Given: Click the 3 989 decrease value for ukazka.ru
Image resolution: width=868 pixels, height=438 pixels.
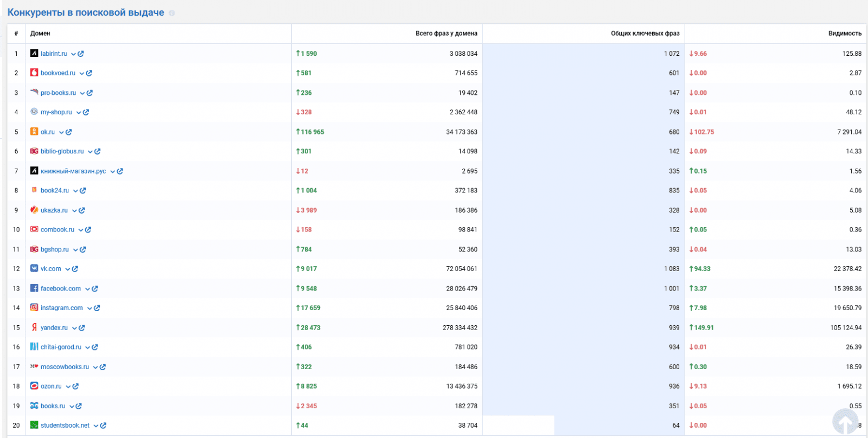Looking at the screenshot, I should [306, 210].
